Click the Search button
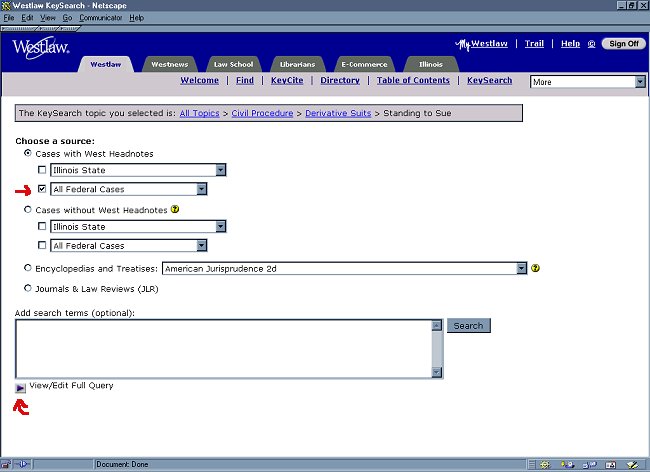650x472 pixels. pos(468,326)
